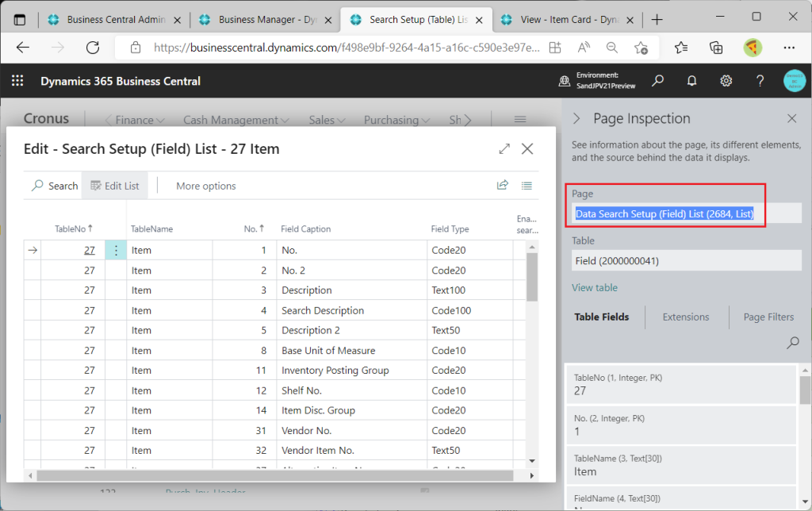Screen dimensions: 812x511
Task: Show previous navigation items left chevron
Action: click(108, 120)
